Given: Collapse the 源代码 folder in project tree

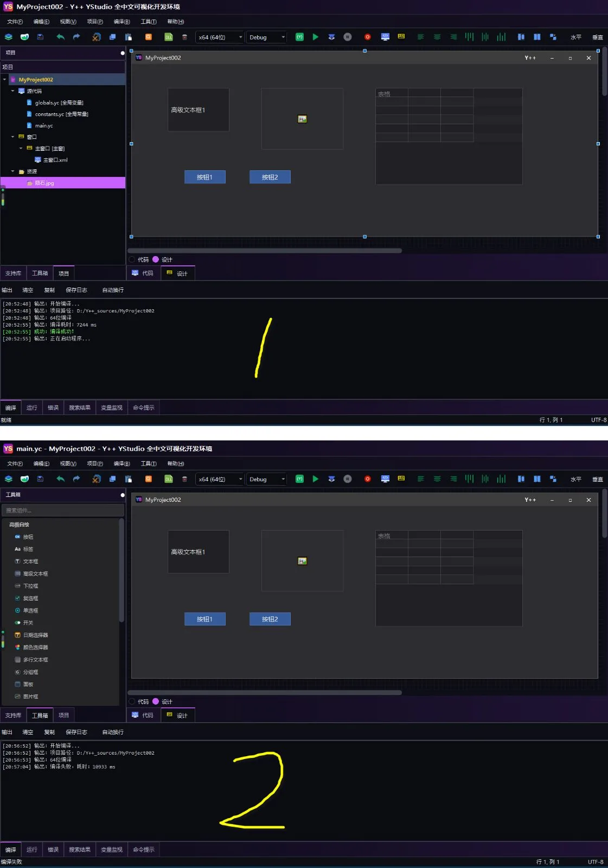Looking at the screenshot, I should tap(13, 91).
